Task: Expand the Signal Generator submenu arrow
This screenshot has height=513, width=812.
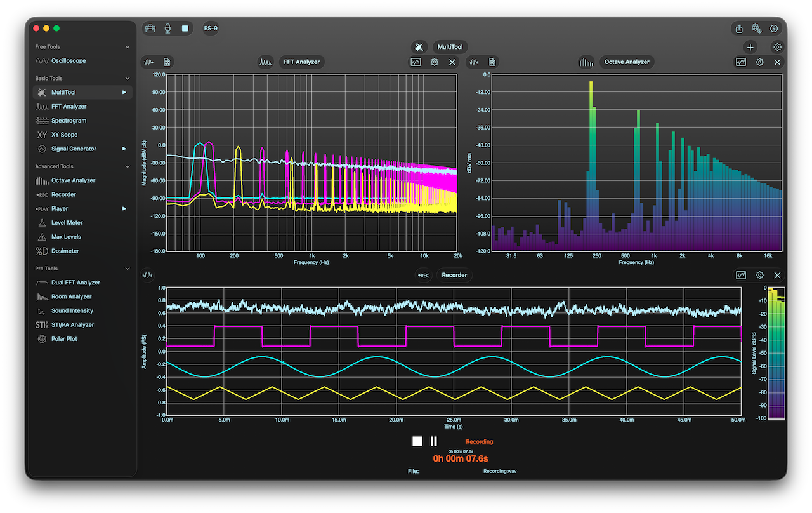Action: 124,149
